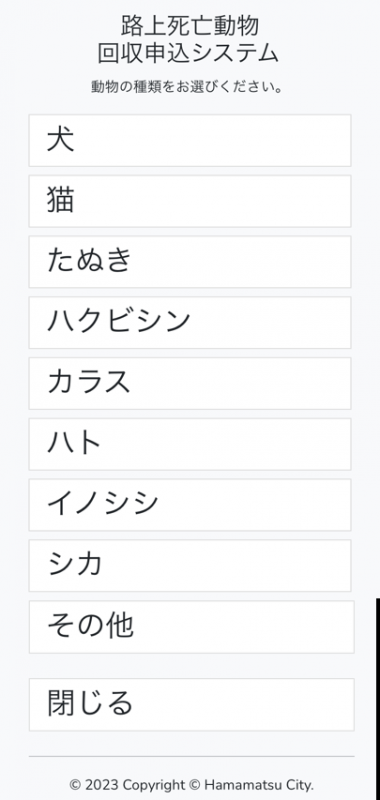
Task: Pick ハクビシン from the animal list
Action: [190, 322]
